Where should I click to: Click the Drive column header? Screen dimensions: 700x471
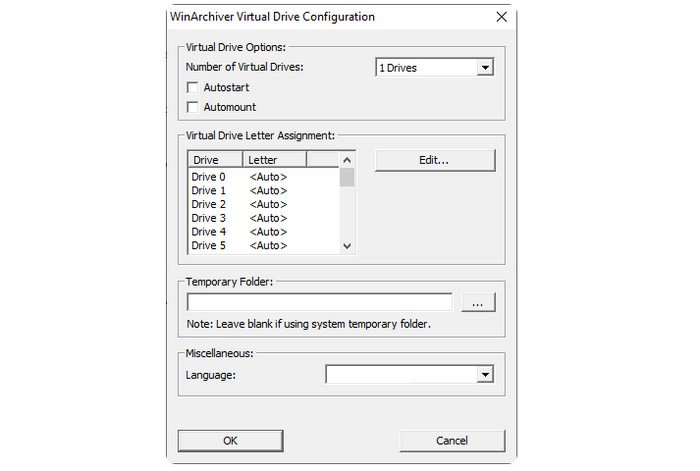click(x=215, y=160)
